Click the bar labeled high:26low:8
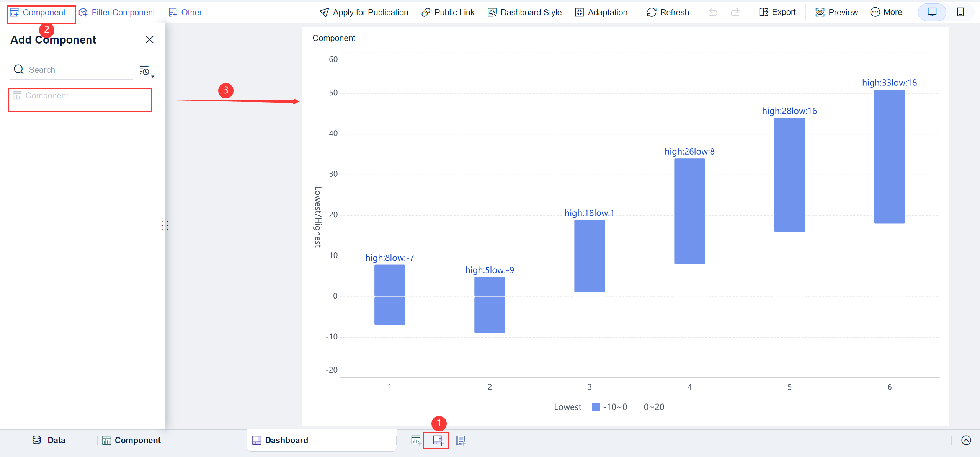This screenshot has height=457, width=980. (689, 211)
